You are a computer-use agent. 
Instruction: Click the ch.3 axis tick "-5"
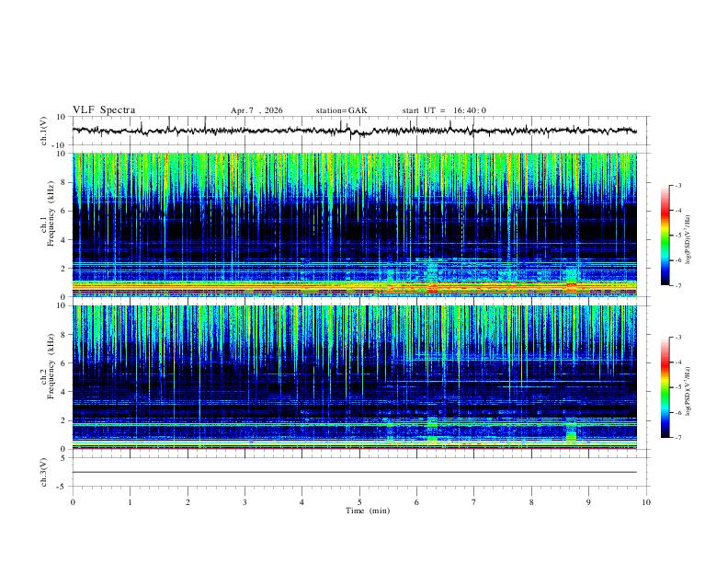[62, 487]
